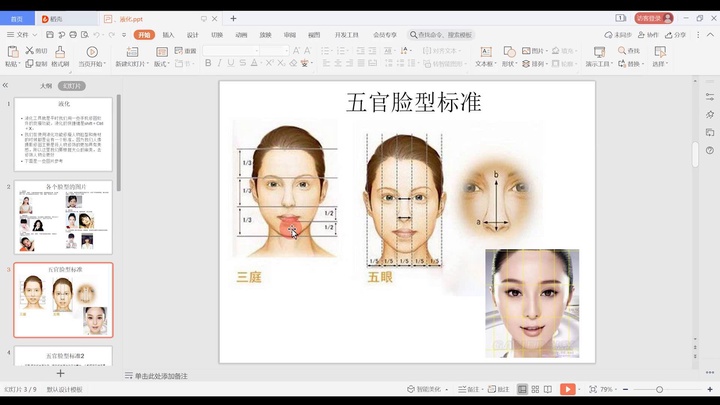Click the zoom slider handle
The height and width of the screenshot is (405, 720).
(x=659, y=389)
